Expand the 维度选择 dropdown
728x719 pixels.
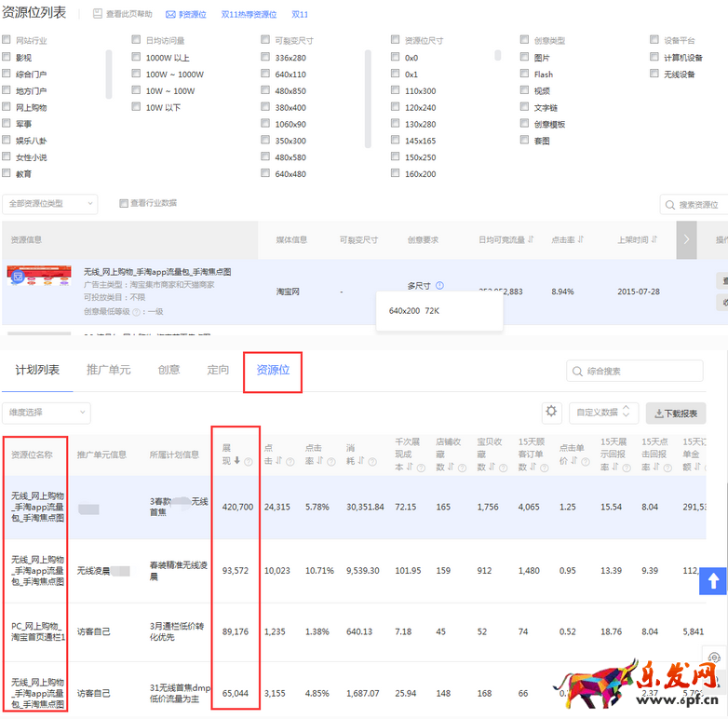coord(46,412)
